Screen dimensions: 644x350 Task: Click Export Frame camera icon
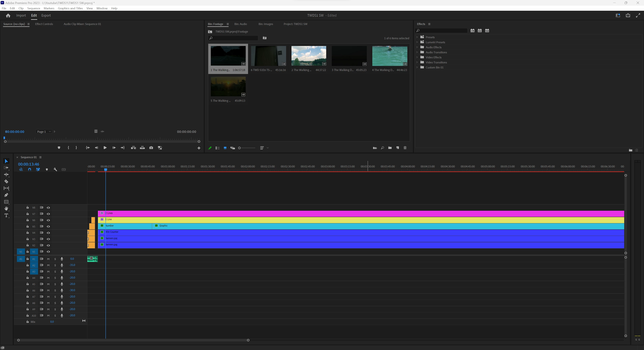coord(151,148)
